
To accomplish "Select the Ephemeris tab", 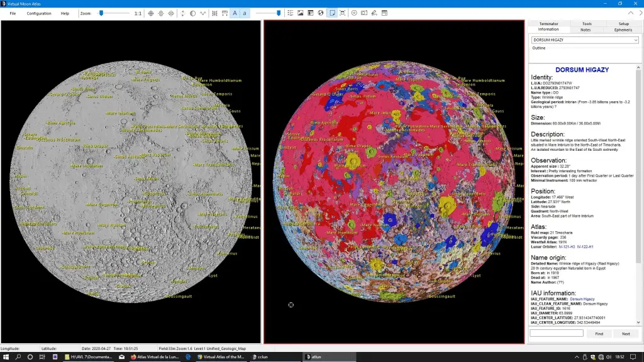I will (x=623, y=30).
